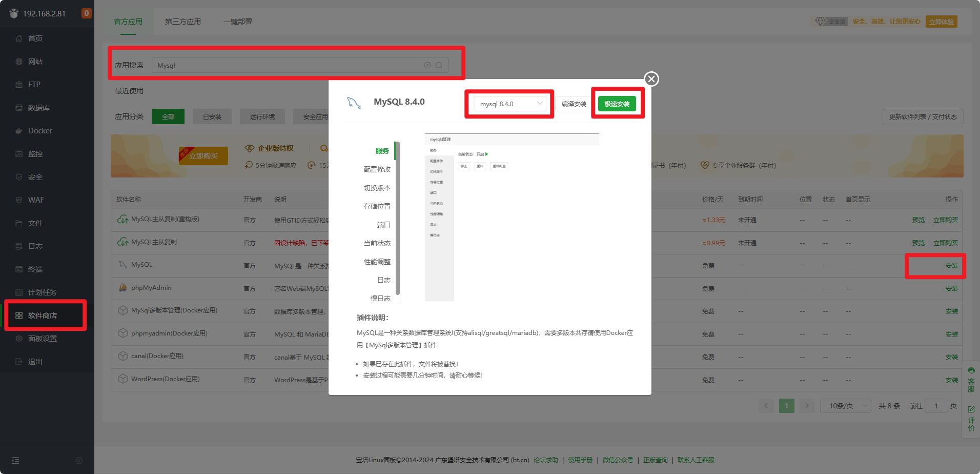This screenshot has height=474, width=980.
Task: Click the 立即体验 enterprise trial button
Action: (942, 22)
